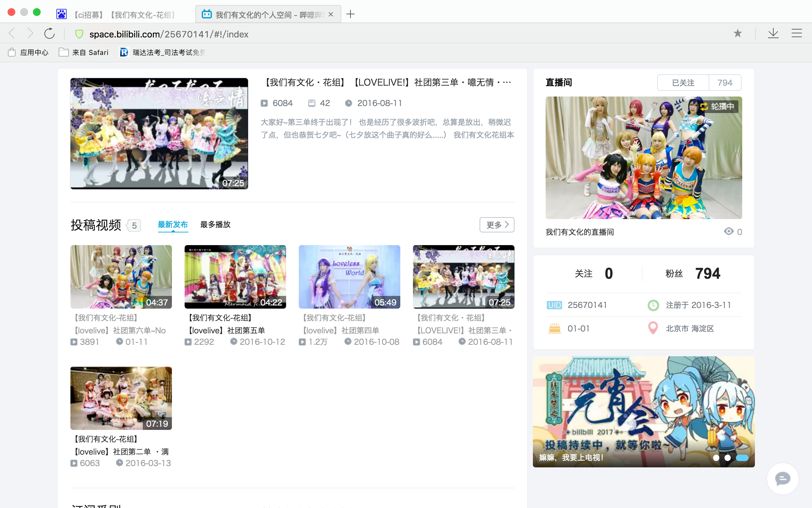Play the featured 07:25 video thumbnail
The height and width of the screenshot is (508, 812).
[159, 134]
